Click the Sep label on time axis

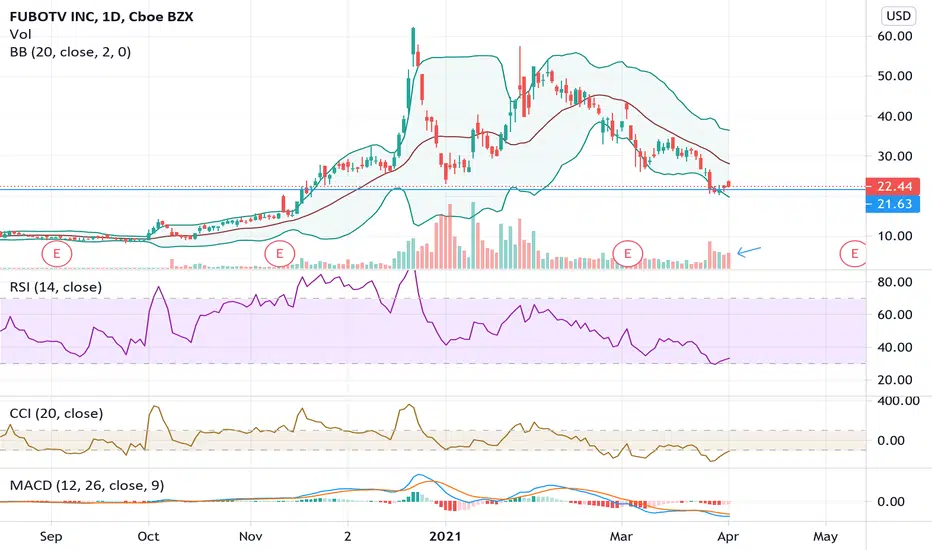click(x=51, y=536)
